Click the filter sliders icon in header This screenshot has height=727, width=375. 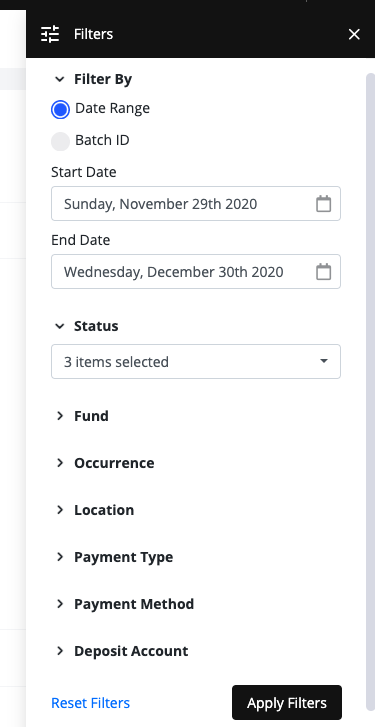coord(50,34)
